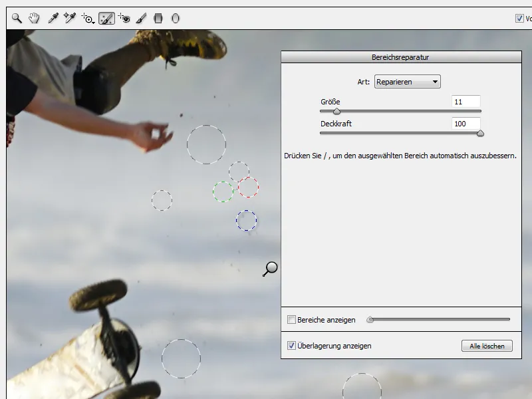This screenshot has height=399, width=532.
Task: Open the Art dropdown set to Reparieren
Action: click(x=407, y=82)
